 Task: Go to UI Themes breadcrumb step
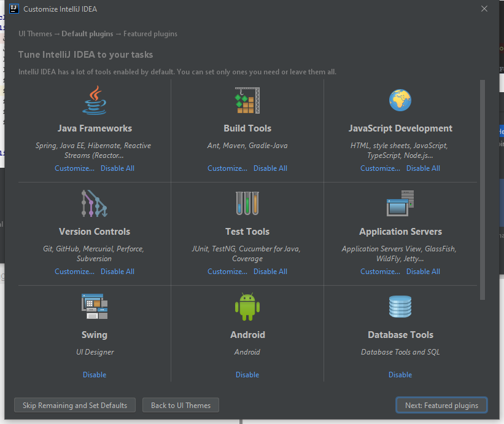(x=35, y=34)
